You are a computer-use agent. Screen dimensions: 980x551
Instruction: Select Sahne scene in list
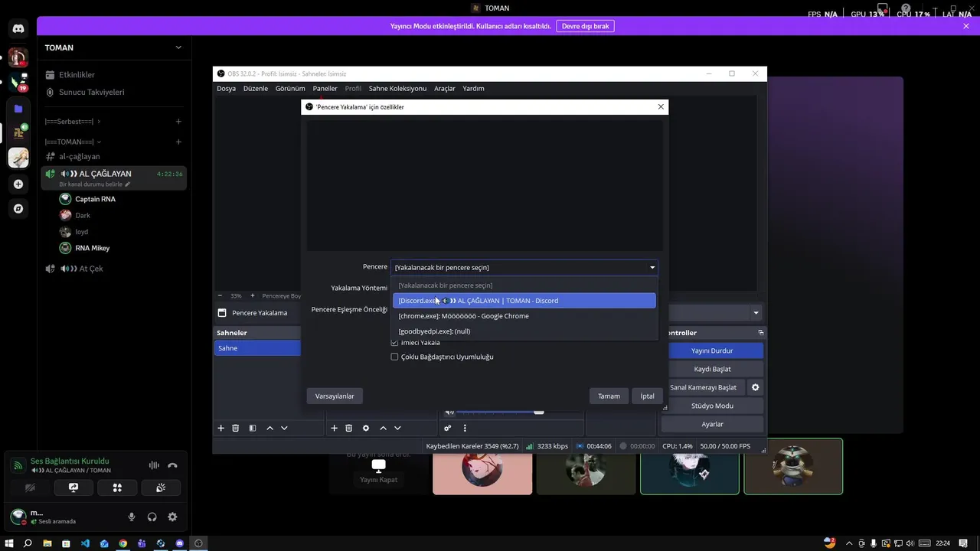pos(257,348)
